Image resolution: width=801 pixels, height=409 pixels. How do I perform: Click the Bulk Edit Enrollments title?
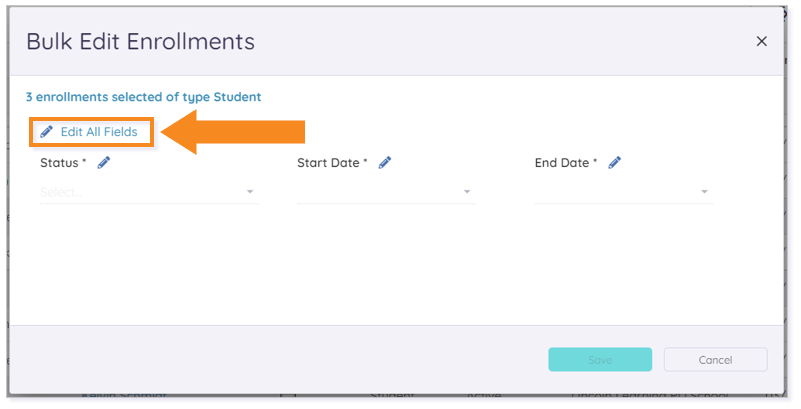point(140,41)
